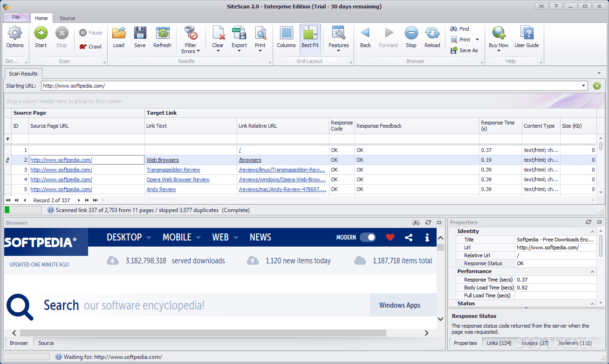Click the share icon on Softpedia

tap(409, 237)
